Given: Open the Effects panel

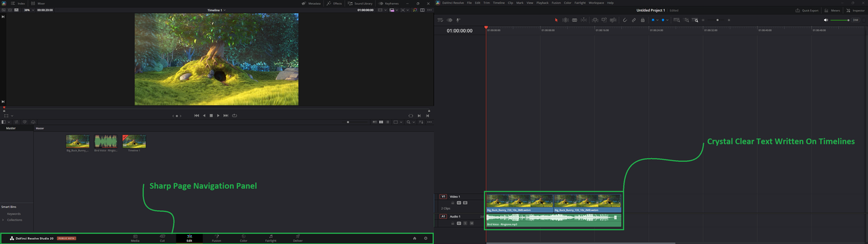Looking at the screenshot, I should pyautogui.click(x=334, y=3).
